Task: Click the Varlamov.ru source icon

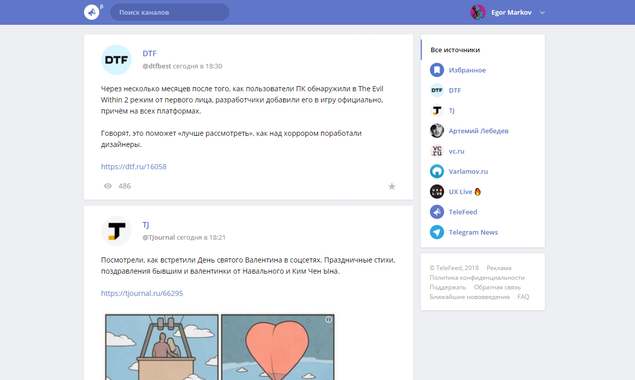Action: 437,171
